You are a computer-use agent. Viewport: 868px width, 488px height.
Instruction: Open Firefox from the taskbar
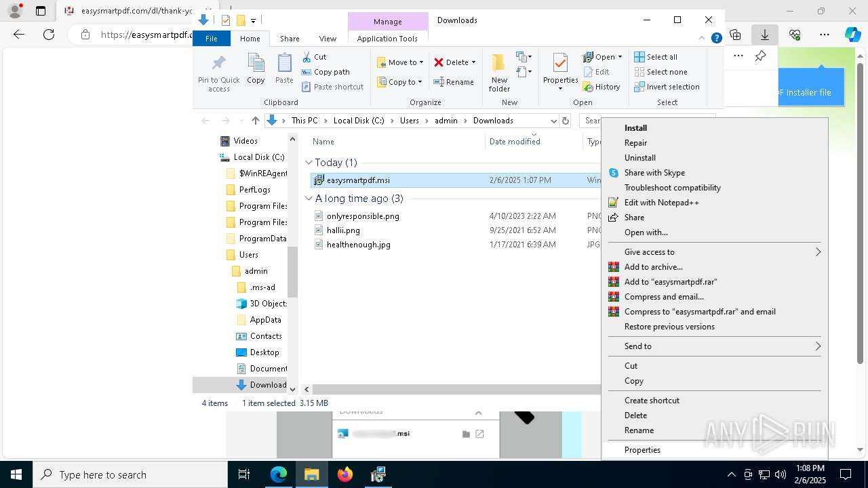tap(344, 474)
